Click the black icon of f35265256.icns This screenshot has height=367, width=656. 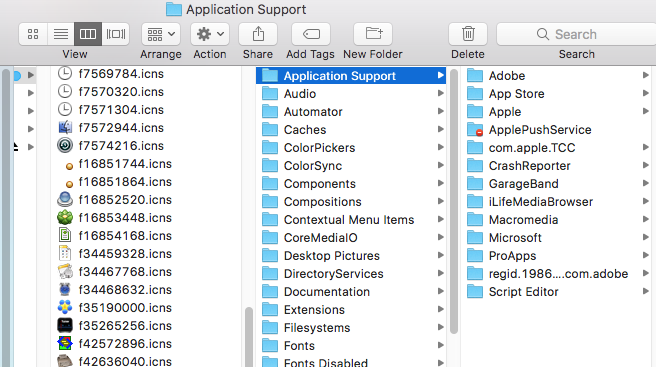tap(65, 326)
